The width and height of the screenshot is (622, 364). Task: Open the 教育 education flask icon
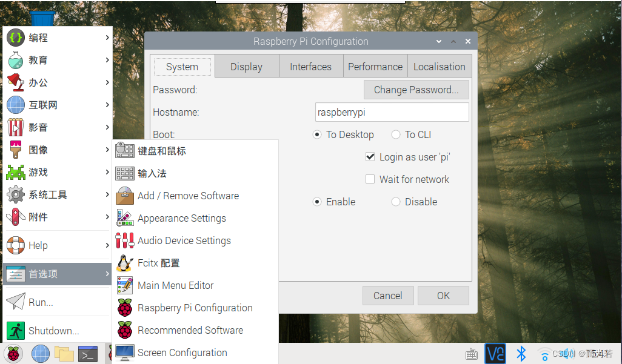16,60
